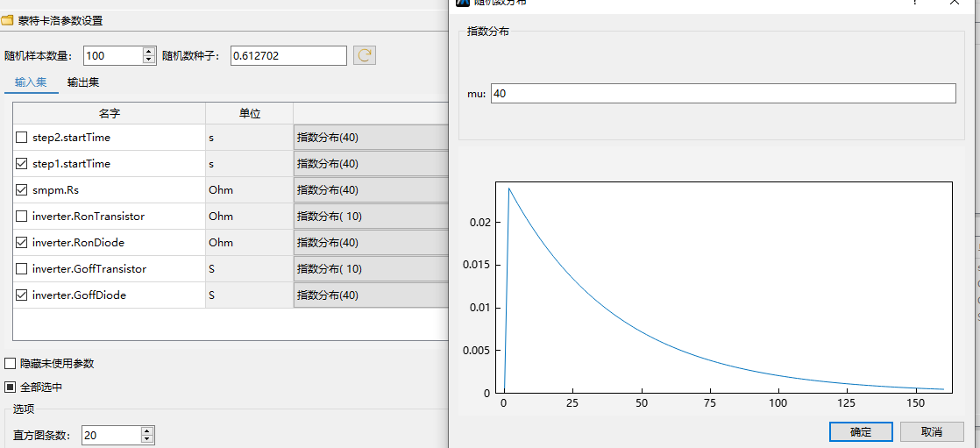This screenshot has width=980, height=448.
Task: Click the 随机数种子 input field
Action: tap(288, 55)
